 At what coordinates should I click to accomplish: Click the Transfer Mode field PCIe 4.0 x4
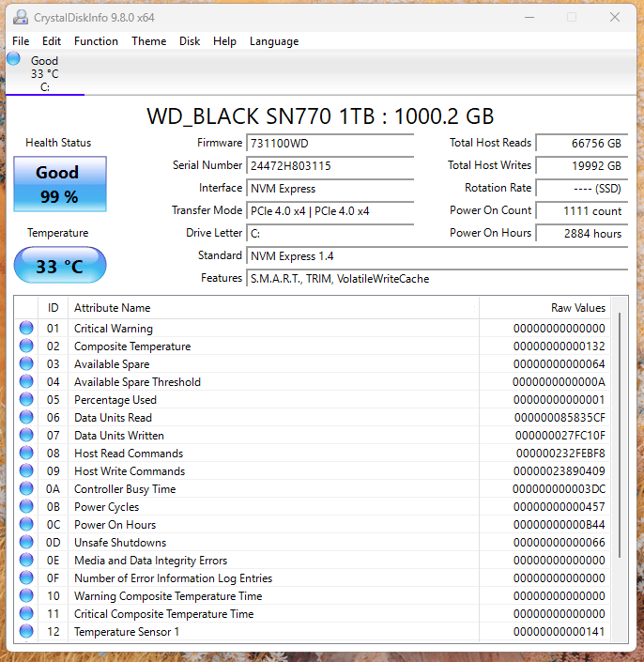(x=330, y=210)
